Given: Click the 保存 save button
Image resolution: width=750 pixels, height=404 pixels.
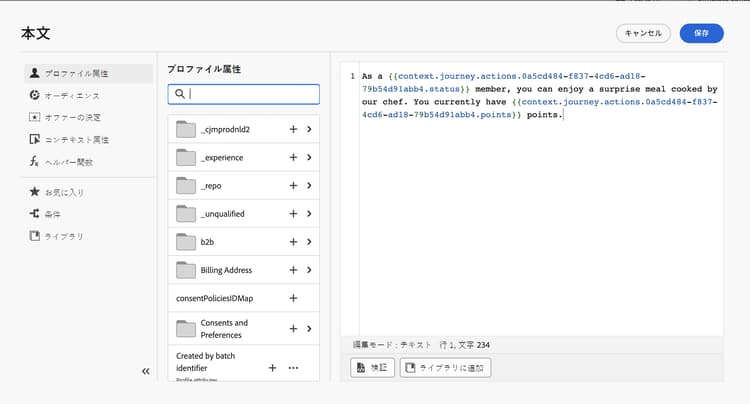Looking at the screenshot, I should [x=701, y=33].
